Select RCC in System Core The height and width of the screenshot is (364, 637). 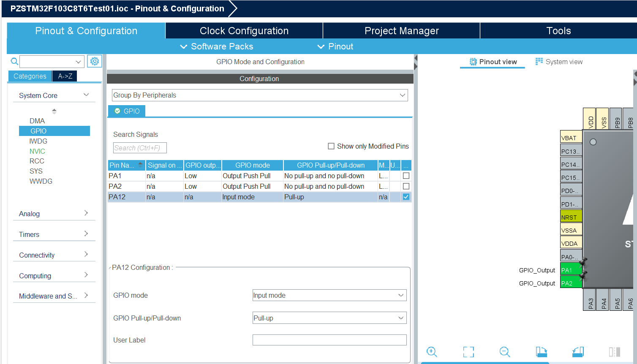[37, 161]
